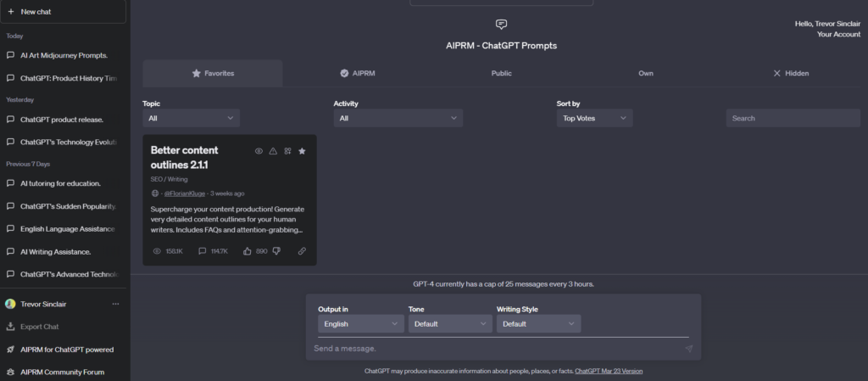Open the Topic dropdown

pyautogui.click(x=191, y=119)
